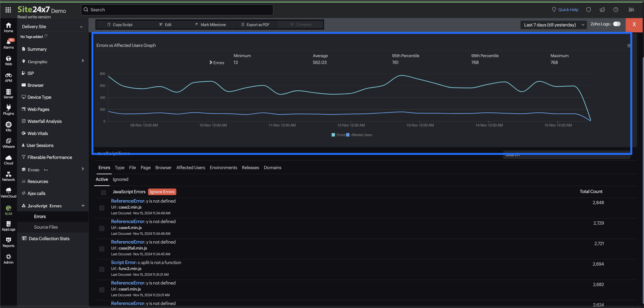Open the K8s sidebar icon
644x308 pixels.
point(9,125)
